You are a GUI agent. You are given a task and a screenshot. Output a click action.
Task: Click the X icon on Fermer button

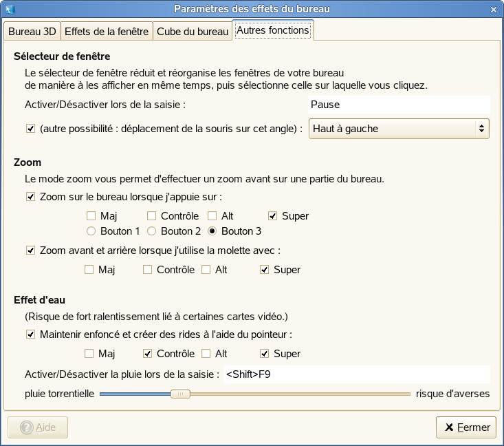(449, 427)
